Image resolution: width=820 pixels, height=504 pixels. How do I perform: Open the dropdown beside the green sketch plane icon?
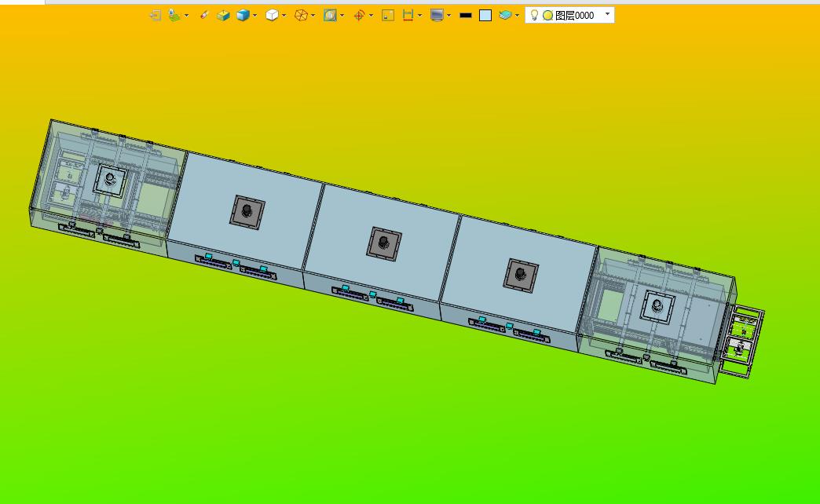(187, 16)
